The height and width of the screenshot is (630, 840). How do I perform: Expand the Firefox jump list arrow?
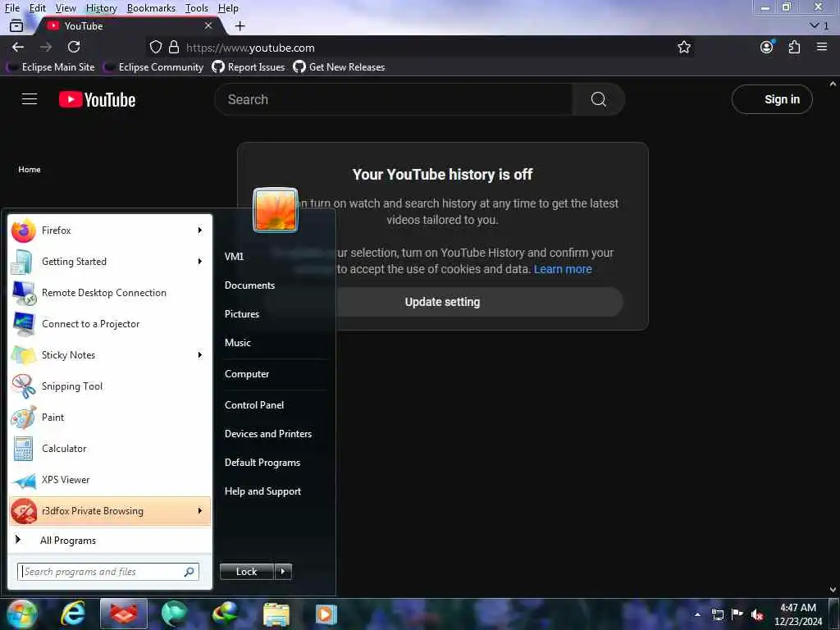click(200, 231)
